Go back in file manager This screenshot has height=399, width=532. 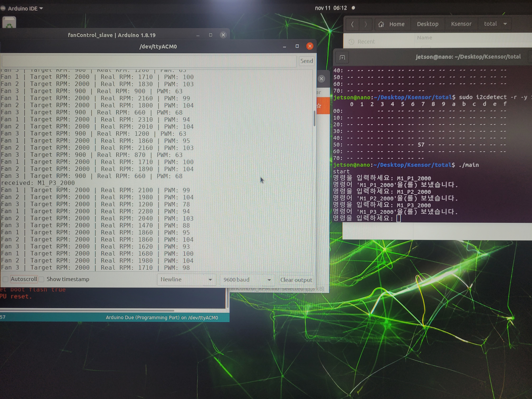pos(352,24)
